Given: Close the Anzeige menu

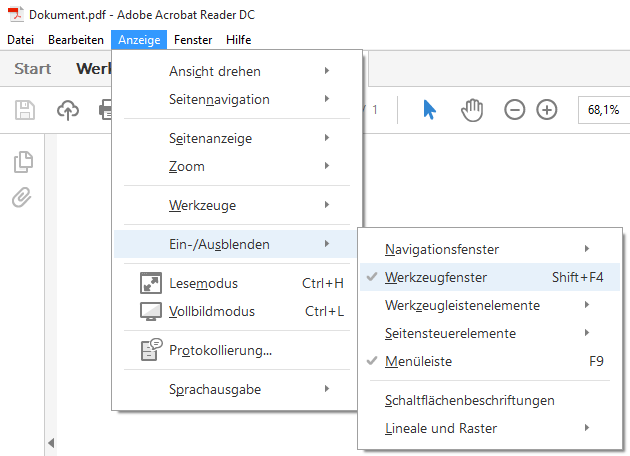Looking at the screenshot, I should 139,40.
